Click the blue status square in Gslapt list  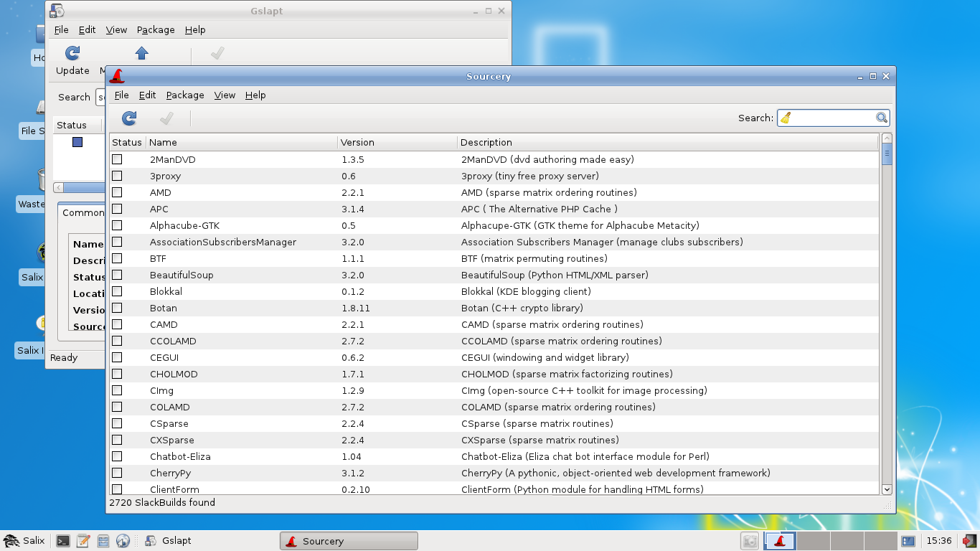[77, 142]
